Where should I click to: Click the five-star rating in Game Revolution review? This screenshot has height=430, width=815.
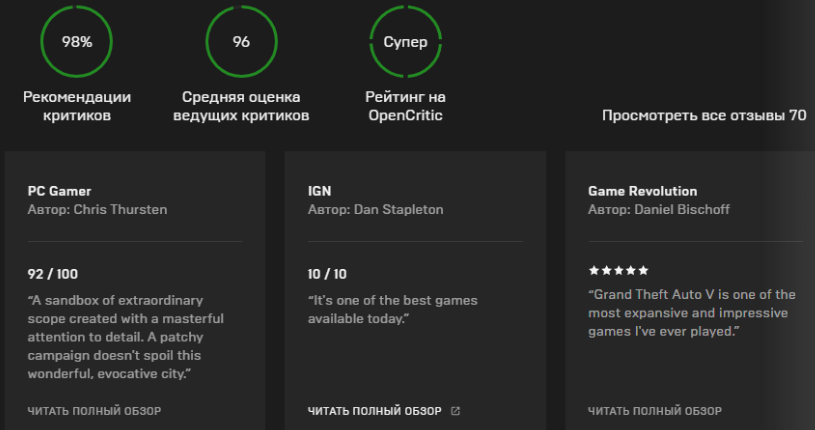[x=619, y=270]
